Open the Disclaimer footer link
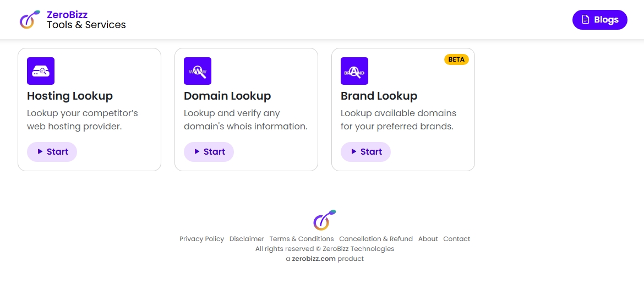The width and height of the screenshot is (644, 289). pos(247,239)
